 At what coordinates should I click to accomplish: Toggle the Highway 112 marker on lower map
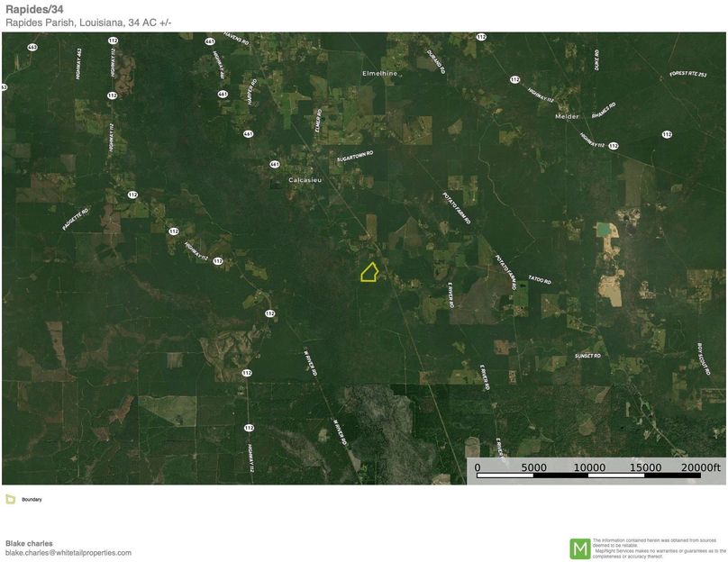pyautogui.click(x=249, y=427)
